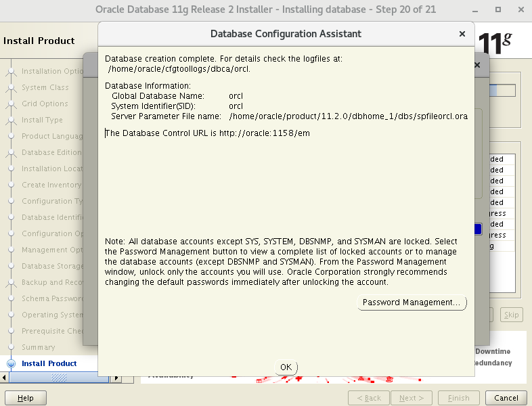Select Grid Options step in sidebar
This screenshot has width=532, height=406.
pyautogui.click(x=45, y=104)
